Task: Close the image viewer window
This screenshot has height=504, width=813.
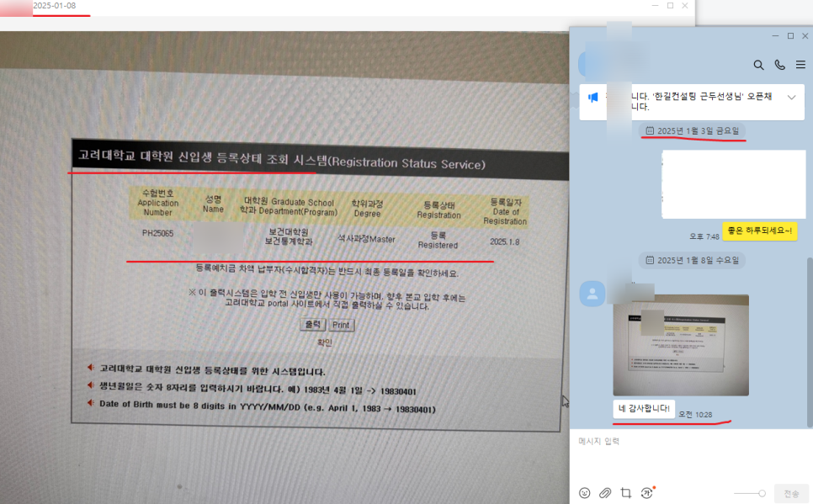Action: 685,6
